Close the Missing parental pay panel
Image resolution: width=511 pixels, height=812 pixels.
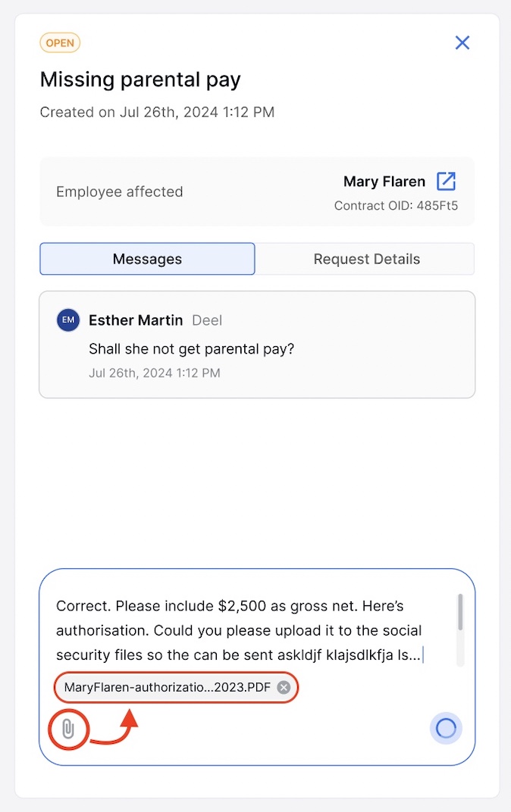(x=462, y=42)
